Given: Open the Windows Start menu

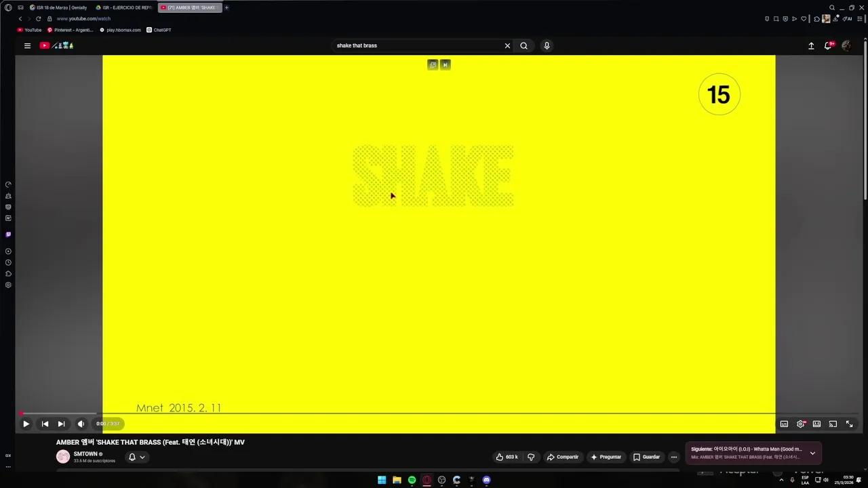Looking at the screenshot, I should [x=382, y=480].
